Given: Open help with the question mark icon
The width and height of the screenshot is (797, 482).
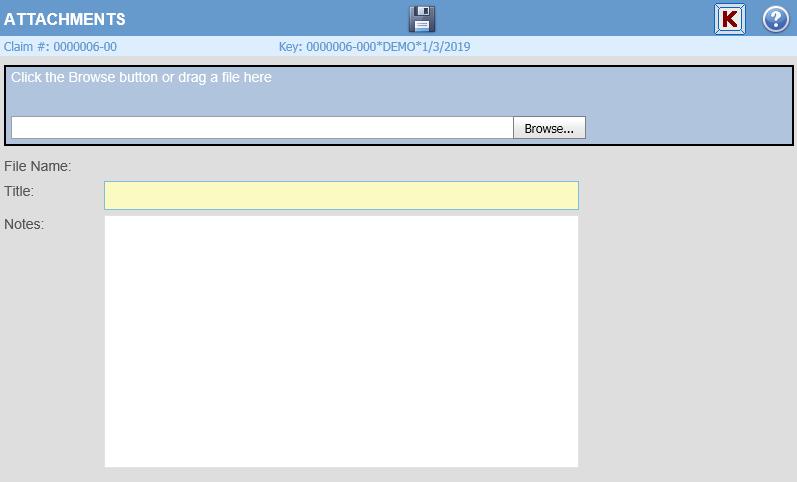Looking at the screenshot, I should [775, 19].
